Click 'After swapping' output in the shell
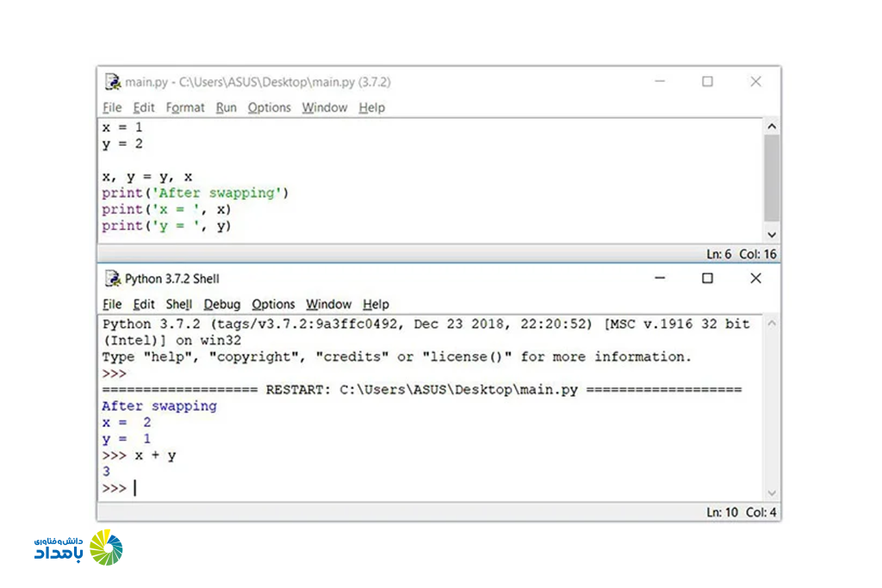882x588 pixels. [159, 405]
